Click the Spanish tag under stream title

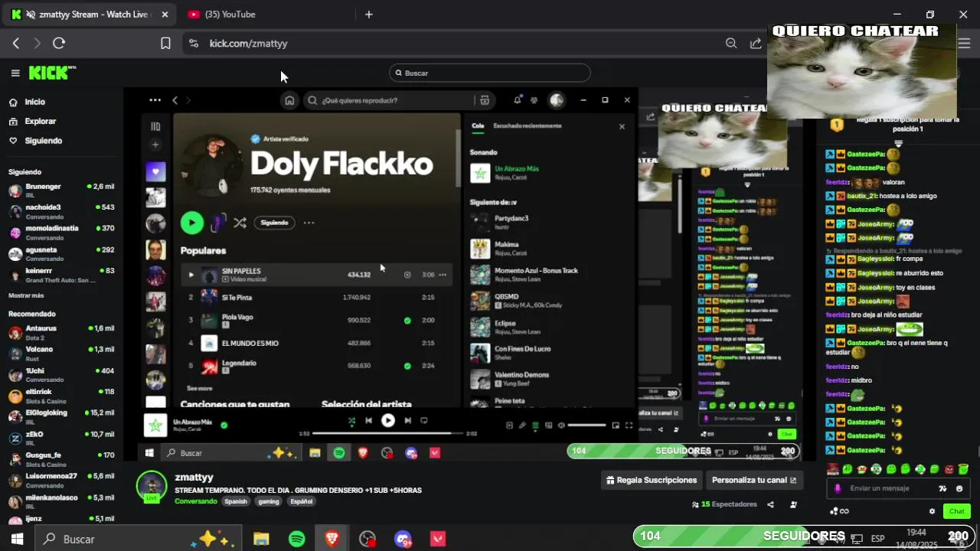click(x=236, y=502)
